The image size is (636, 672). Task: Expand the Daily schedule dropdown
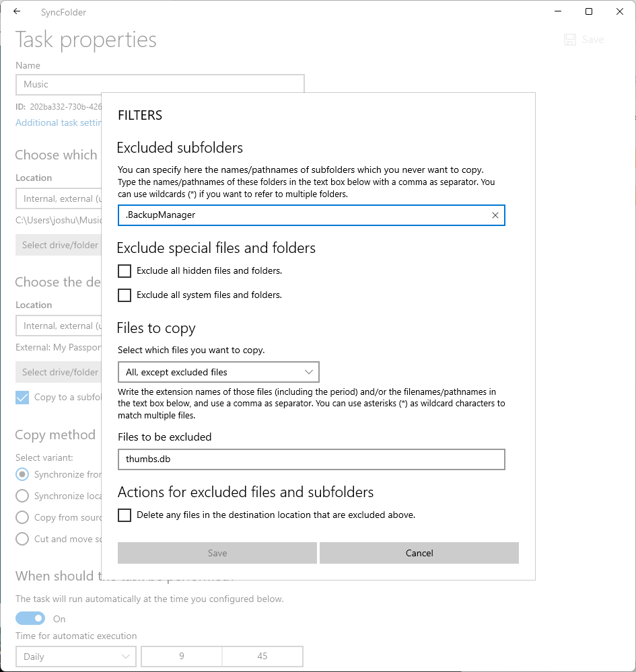tap(75, 657)
